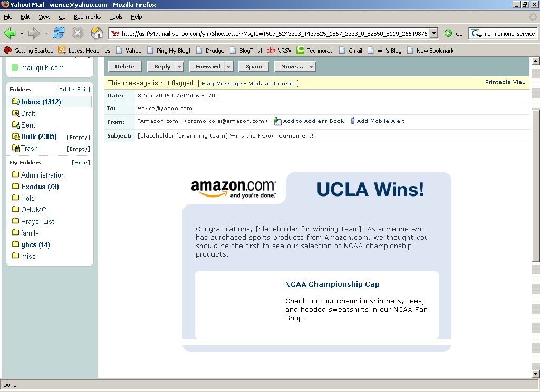Open the Forward button history dropdown
This screenshot has height=392, width=540.
[46, 33]
